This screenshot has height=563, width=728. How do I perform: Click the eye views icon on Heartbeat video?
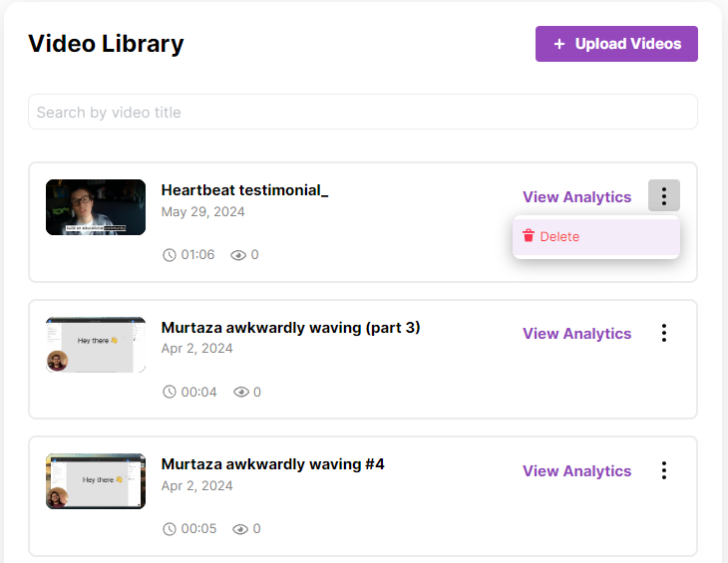(x=238, y=255)
